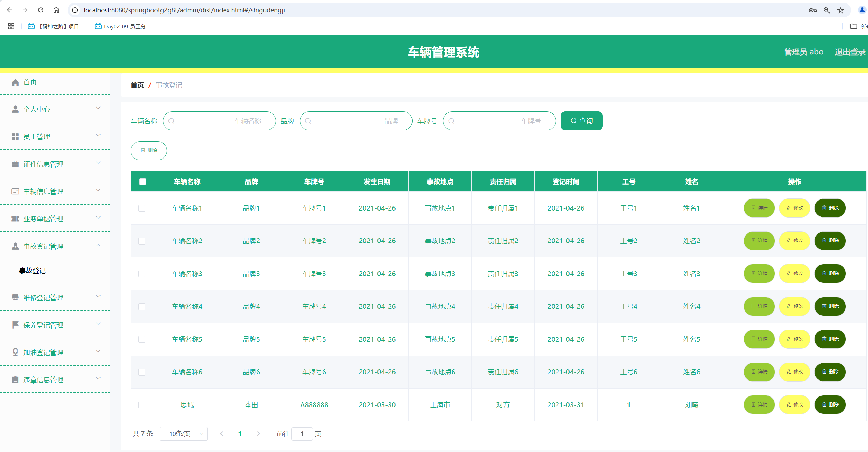The height and width of the screenshot is (452, 868).
Task: Select the 车辆信息管理 card icon
Action: coord(15,191)
